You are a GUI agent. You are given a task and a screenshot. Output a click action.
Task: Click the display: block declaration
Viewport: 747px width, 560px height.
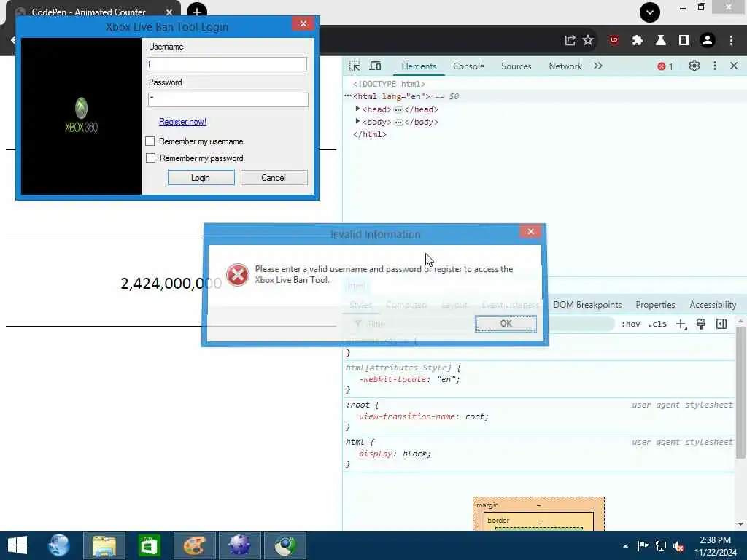pos(395,454)
